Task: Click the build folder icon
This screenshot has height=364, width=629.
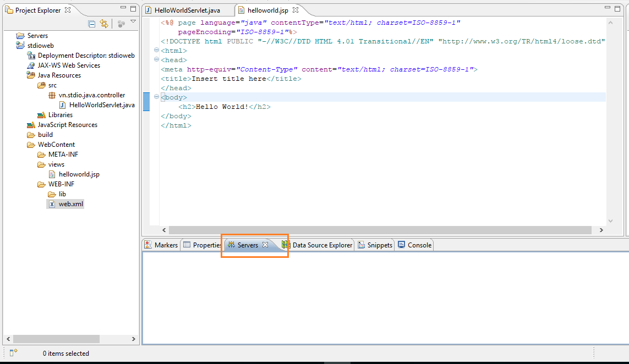Action: click(x=31, y=135)
